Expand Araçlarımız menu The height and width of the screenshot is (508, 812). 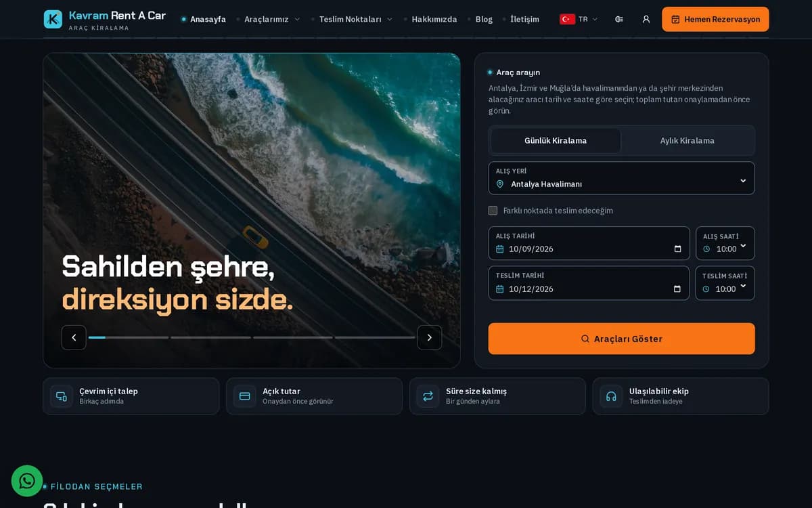tap(269, 19)
